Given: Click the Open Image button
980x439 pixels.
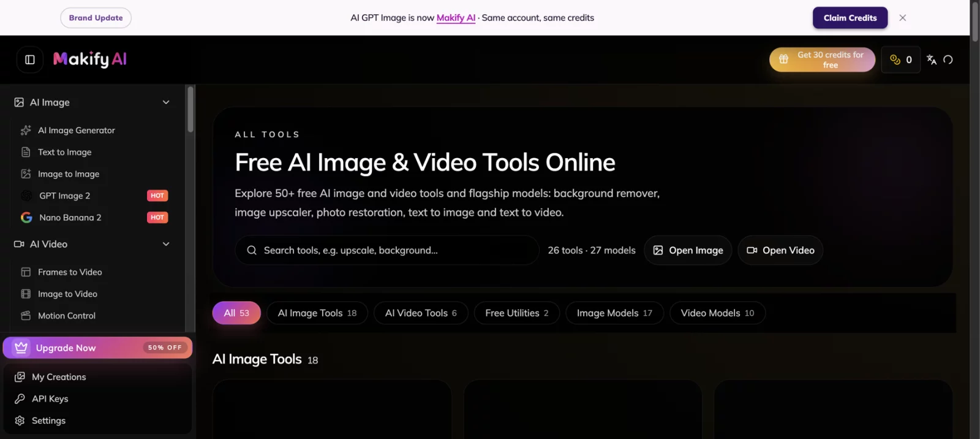Looking at the screenshot, I should tap(688, 250).
